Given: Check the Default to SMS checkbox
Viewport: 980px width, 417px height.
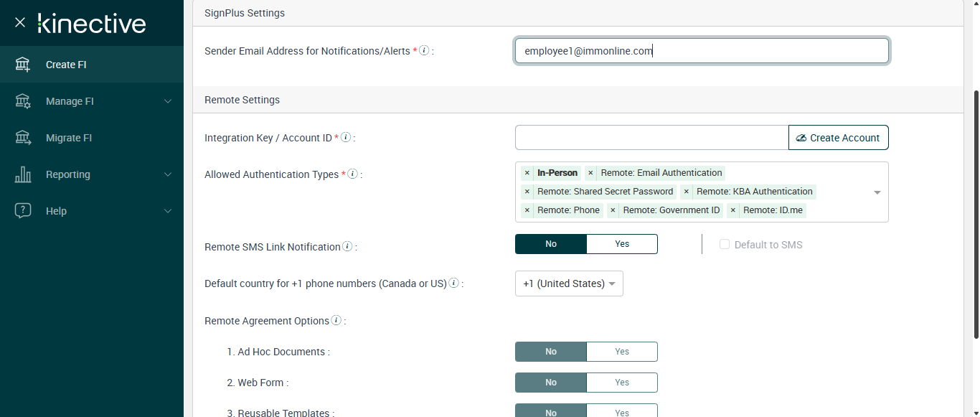Looking at the screenshot, I should (x=725, y=245).
